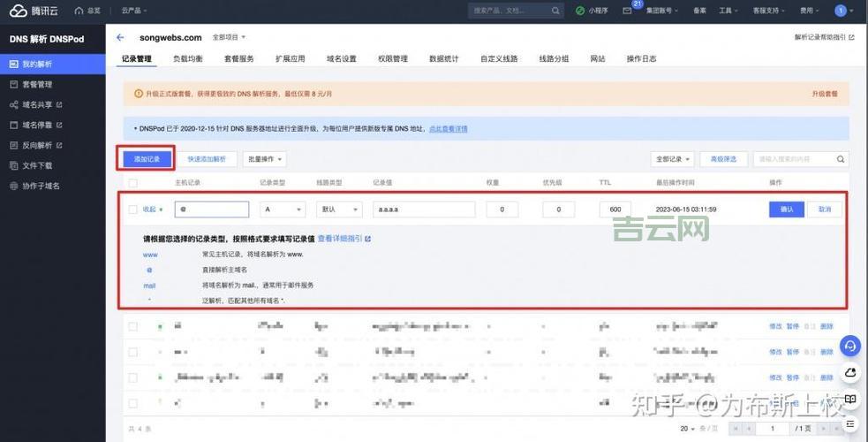Viewport: 868px width, 442px height.
Task: Open the message inbox envelope icon
Action: tap(627, 11)
